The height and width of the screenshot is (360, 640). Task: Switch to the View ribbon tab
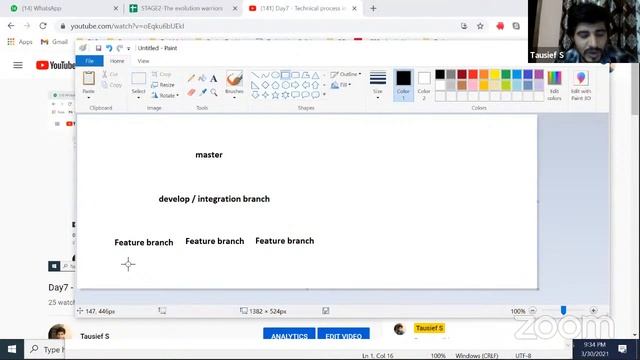[143, 61]
